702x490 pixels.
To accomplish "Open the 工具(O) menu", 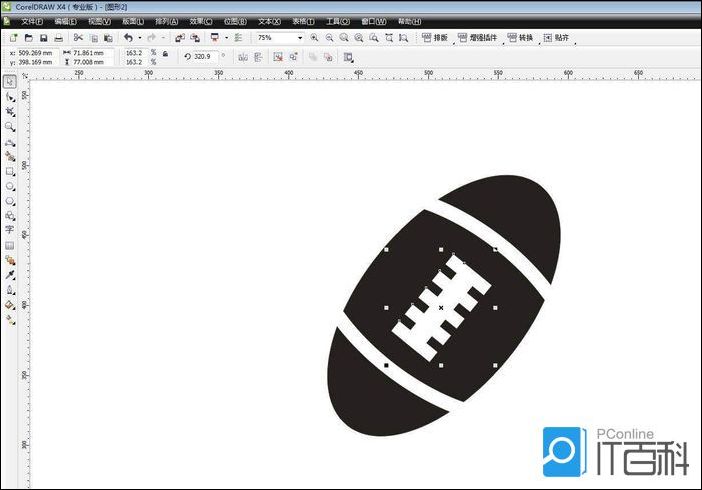I will click(338, 21).
